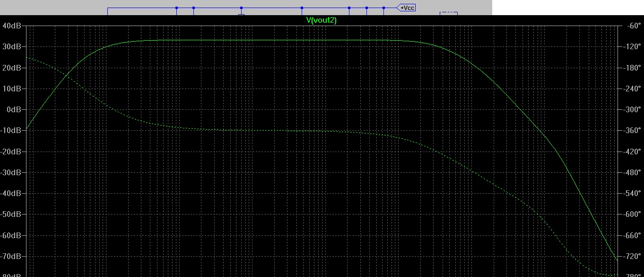
Task: Click the -20dB magnitude axis label
Action: [11, 152]
